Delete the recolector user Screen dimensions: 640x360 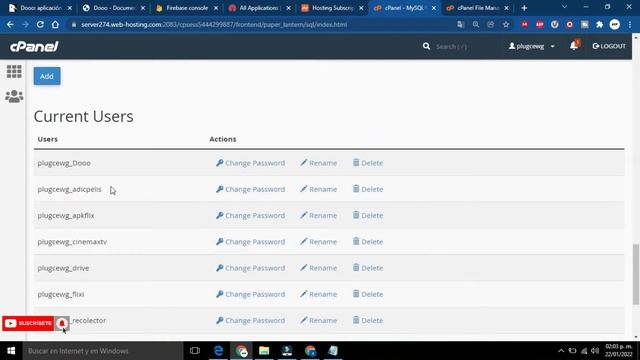coord(368,320)
